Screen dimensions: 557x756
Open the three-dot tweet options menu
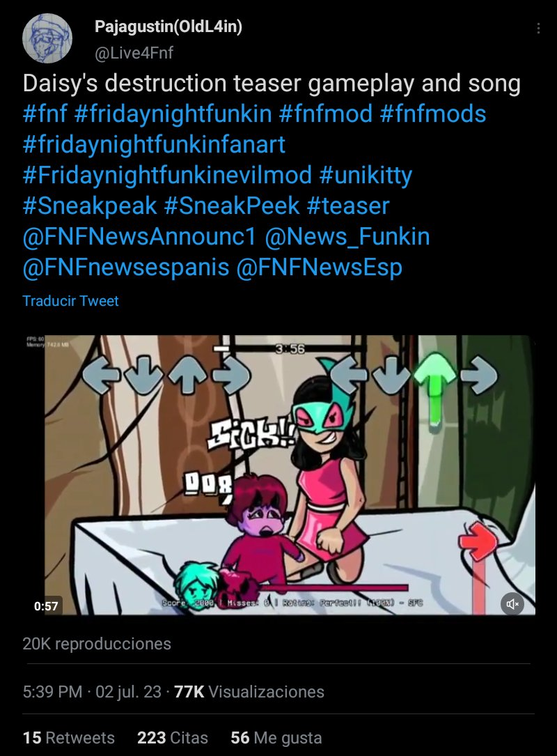click(x=538, y=28)
